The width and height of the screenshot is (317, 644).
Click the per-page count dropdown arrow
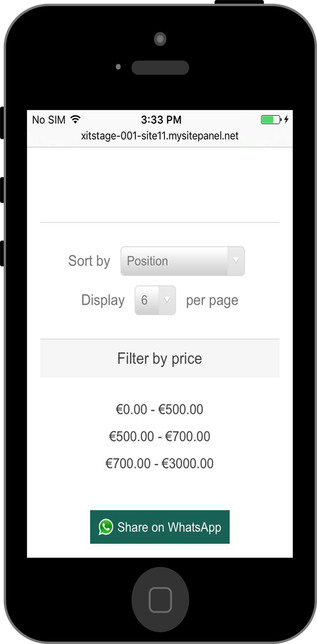click(167, 300)
